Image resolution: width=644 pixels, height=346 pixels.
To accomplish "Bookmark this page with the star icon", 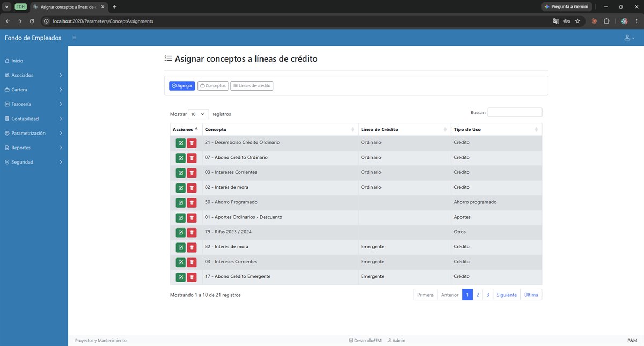I will click(x=577, y=21).
